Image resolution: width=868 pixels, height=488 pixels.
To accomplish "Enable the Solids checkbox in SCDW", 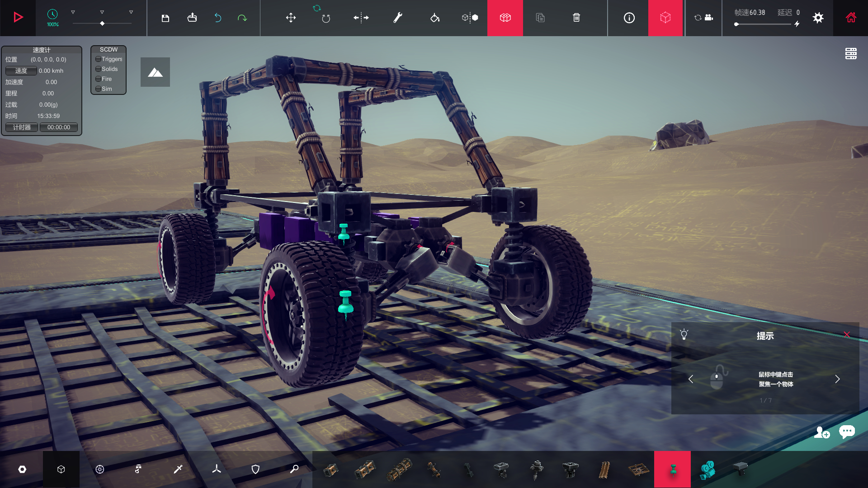I will (98, 69).
